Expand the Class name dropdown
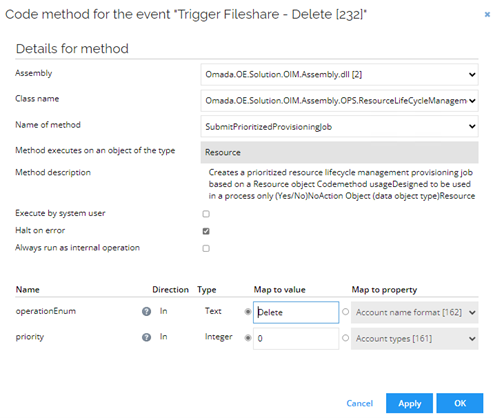 coord(339,100)
